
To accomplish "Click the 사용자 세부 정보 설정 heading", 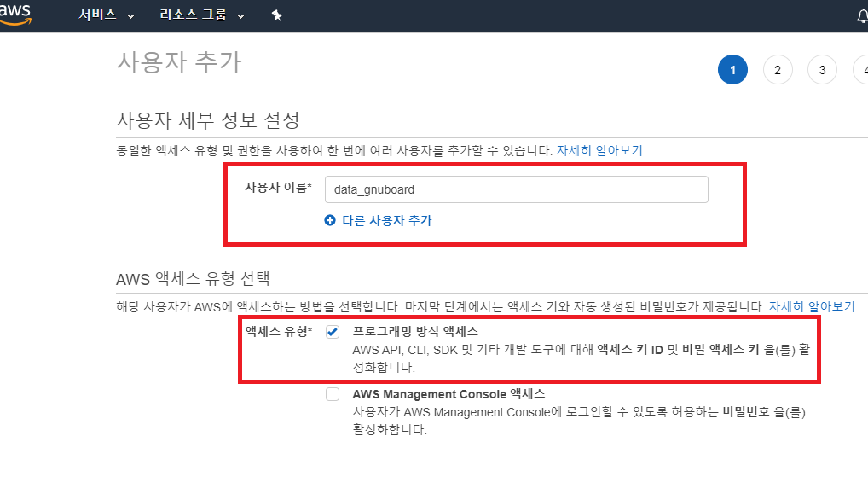I will pos(208,119).
